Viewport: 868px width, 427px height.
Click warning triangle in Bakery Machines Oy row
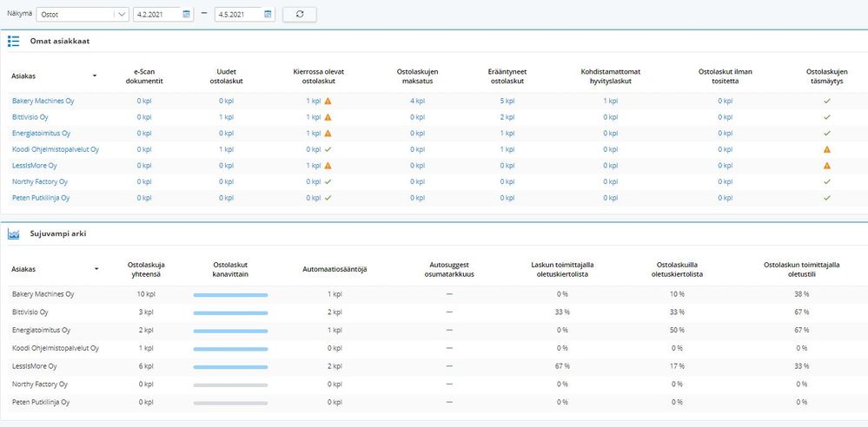[328, 102]
